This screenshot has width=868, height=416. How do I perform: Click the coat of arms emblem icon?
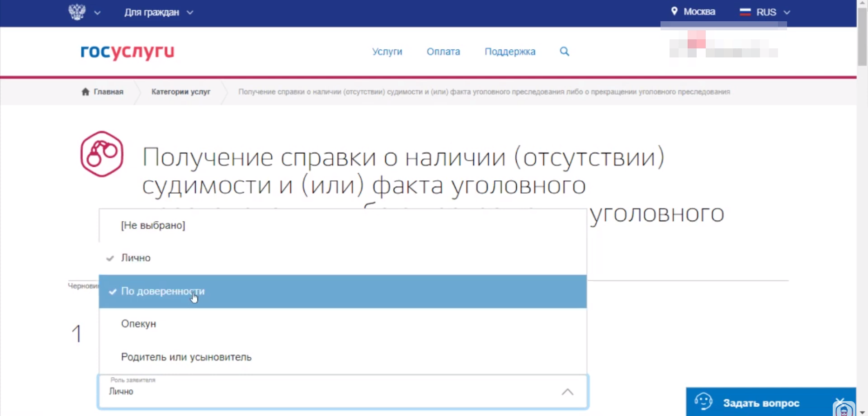[x=77, y=12]
